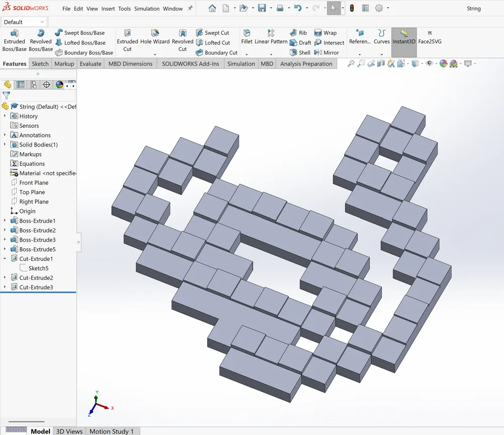Select the Shell feature tool
The width and height of the screenshot is (504, 435).
pyautogui.click(x=300, y=52)
